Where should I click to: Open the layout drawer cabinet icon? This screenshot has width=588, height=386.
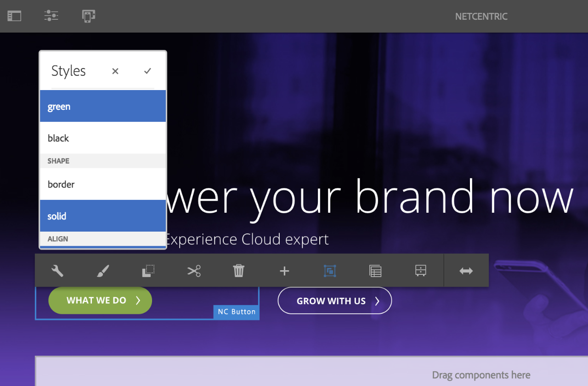(421, 271)
